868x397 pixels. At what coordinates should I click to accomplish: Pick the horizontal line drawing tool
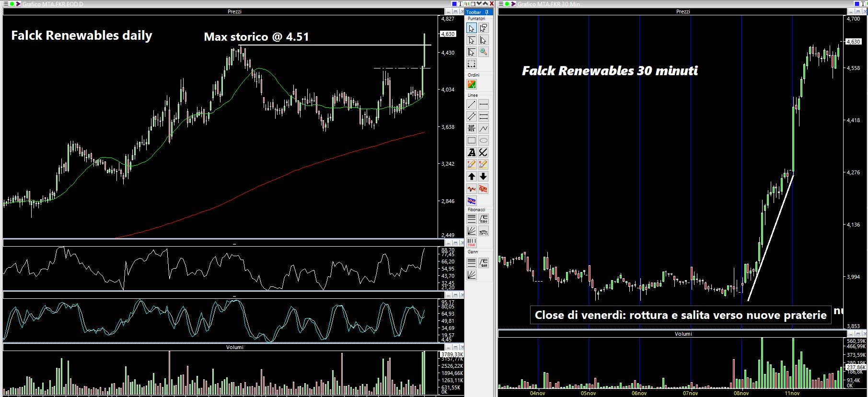point(483,104)
